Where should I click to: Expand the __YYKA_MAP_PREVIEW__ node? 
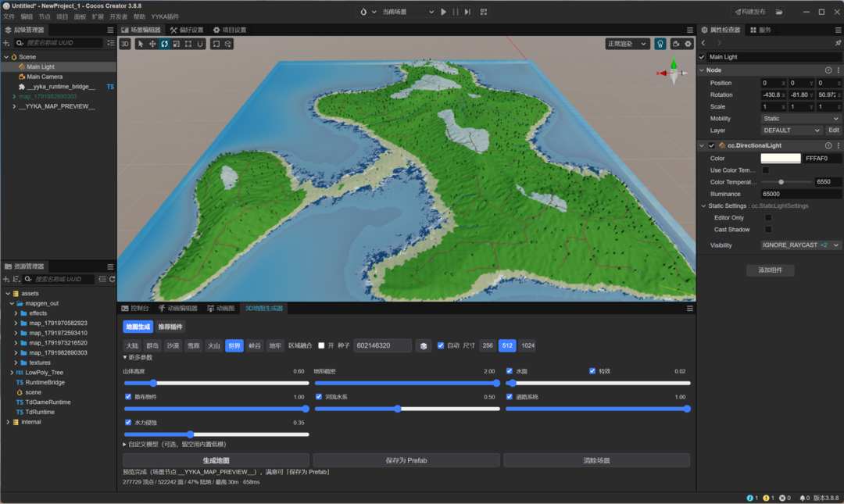coord(14,106)
